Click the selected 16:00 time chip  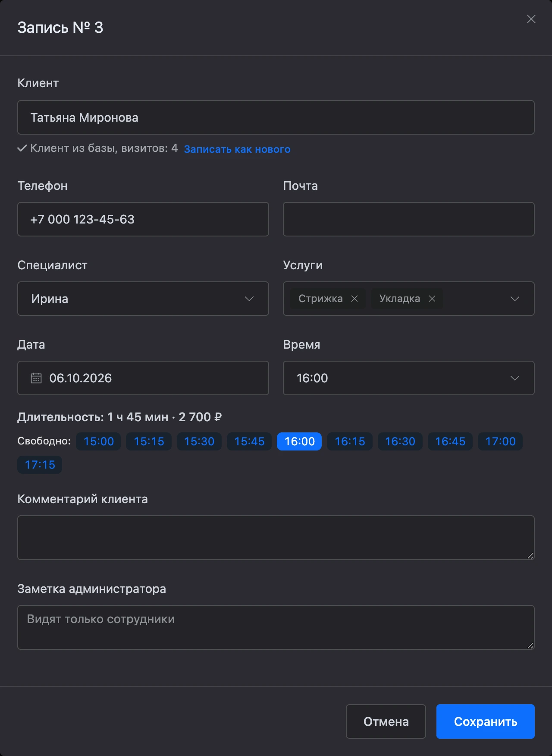[299, 441]
